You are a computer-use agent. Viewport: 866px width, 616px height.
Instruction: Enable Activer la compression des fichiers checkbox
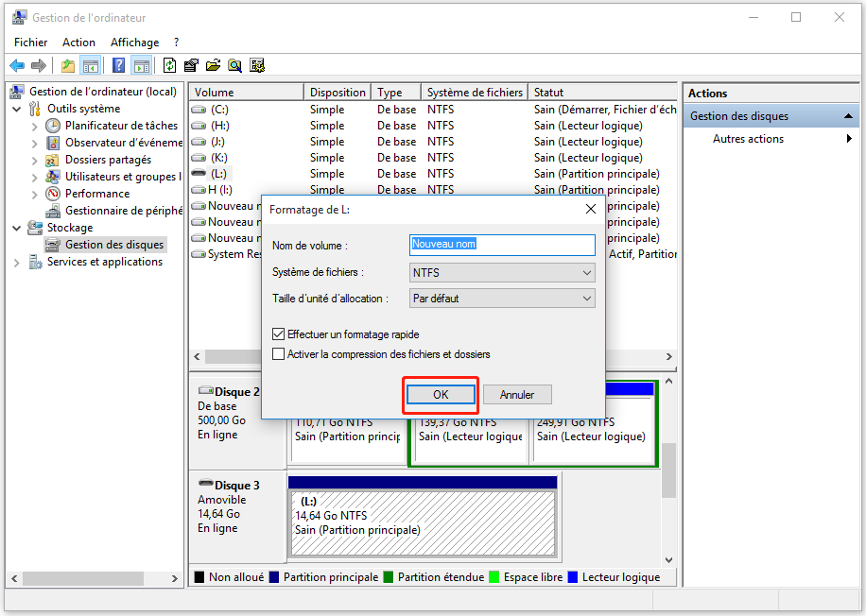point(278,353)
